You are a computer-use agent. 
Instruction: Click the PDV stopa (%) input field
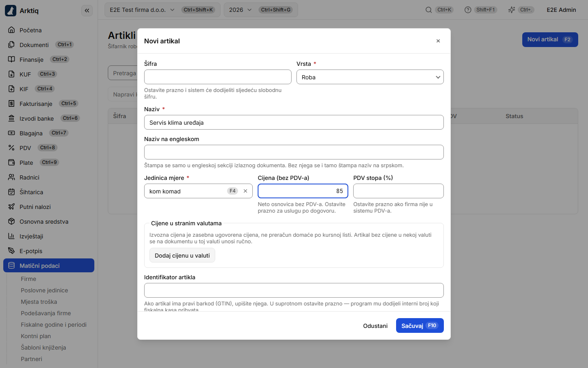[399, 191]
